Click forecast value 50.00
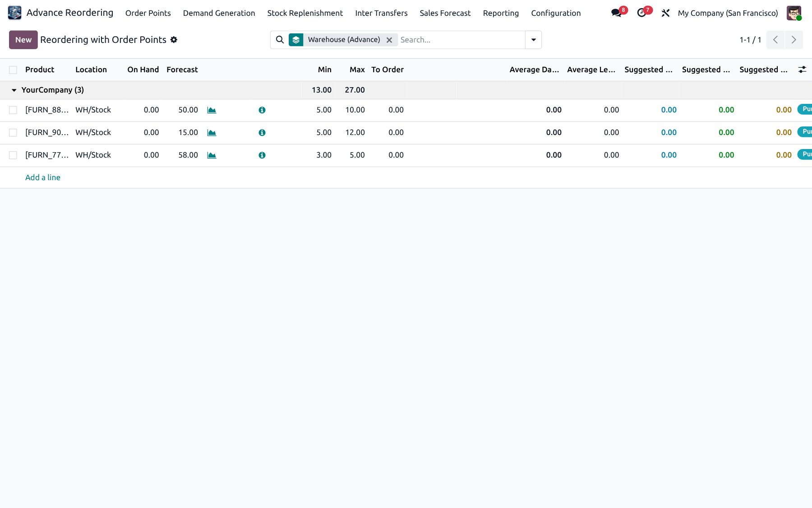Screen dimensions: 812x508 pos(188,110)
